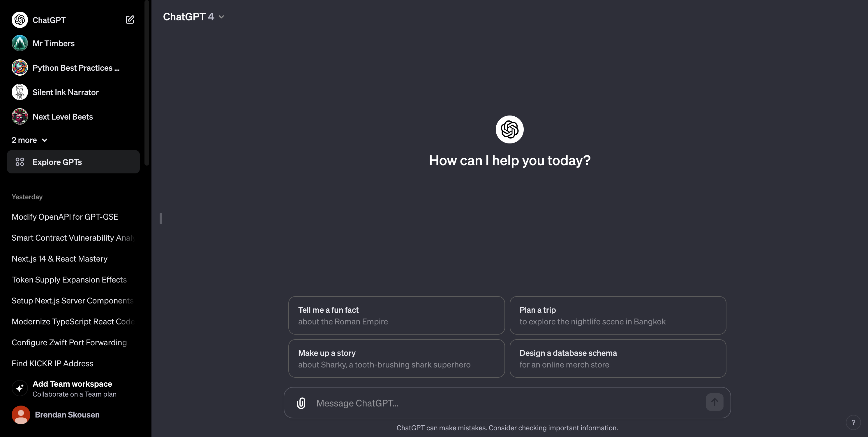The width and height of the screenshot is (868, 437).
Task: Open the Mr Timbers GPT
Action: [73, 43]
